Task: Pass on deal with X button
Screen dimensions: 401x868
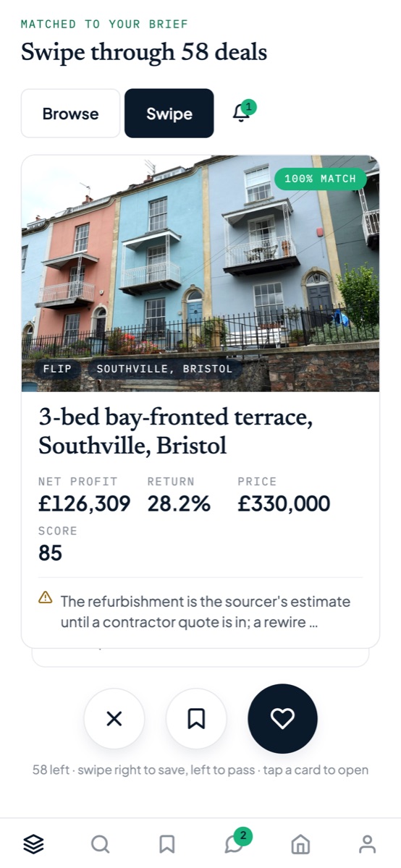Action: coord(114,718)
